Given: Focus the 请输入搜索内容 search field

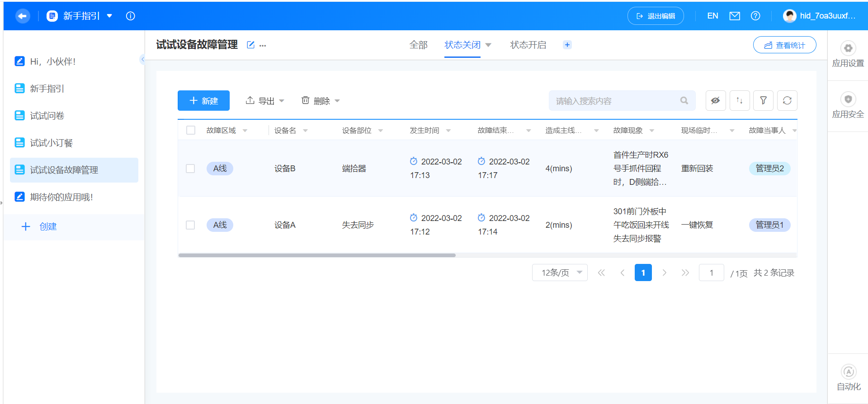Looking at the screenshot, I should click(x=622, y=101).
